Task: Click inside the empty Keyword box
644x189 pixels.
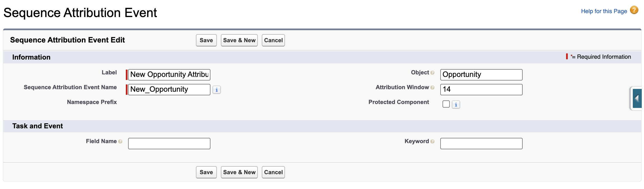Action: tap(481, 143)
